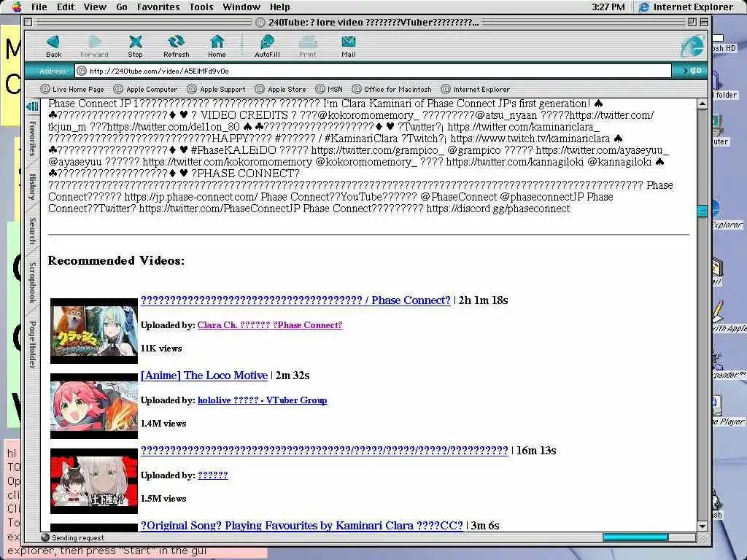Screen dimensions: 747x560
Task: Open Playing Favourites by Kaminari Clara link
Action: (x=301, y=526)
